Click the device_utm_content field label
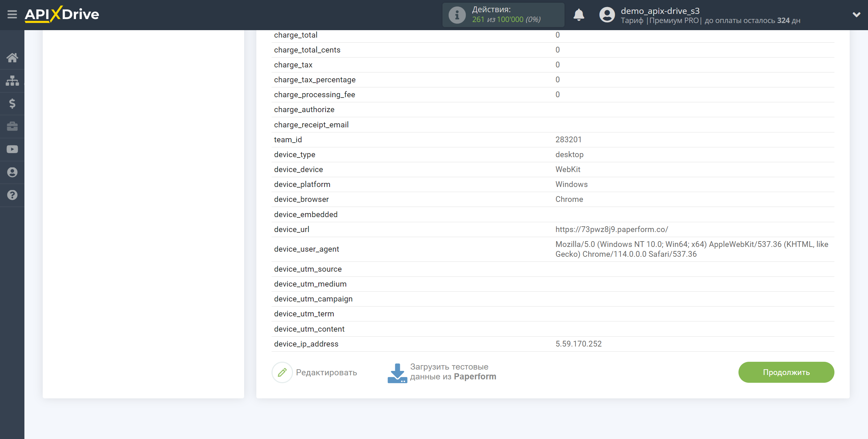Viewport: 868px width, 439px height. point(309,329)
